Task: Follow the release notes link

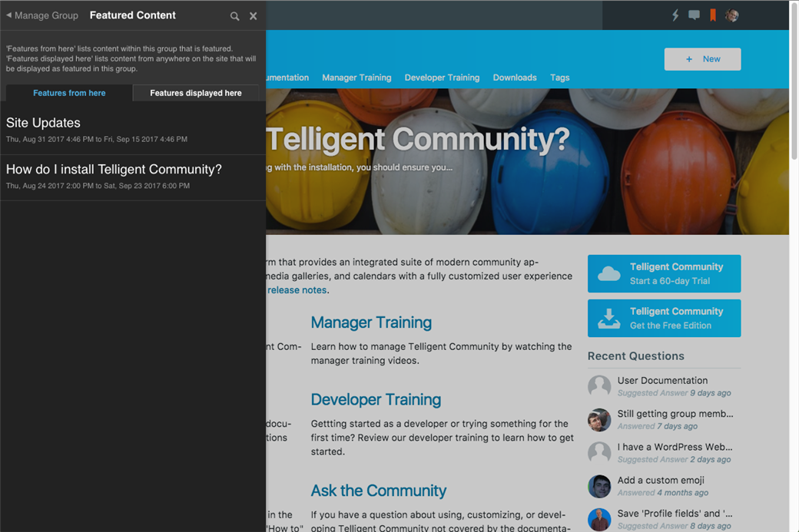Action: [x=297, y=289]
